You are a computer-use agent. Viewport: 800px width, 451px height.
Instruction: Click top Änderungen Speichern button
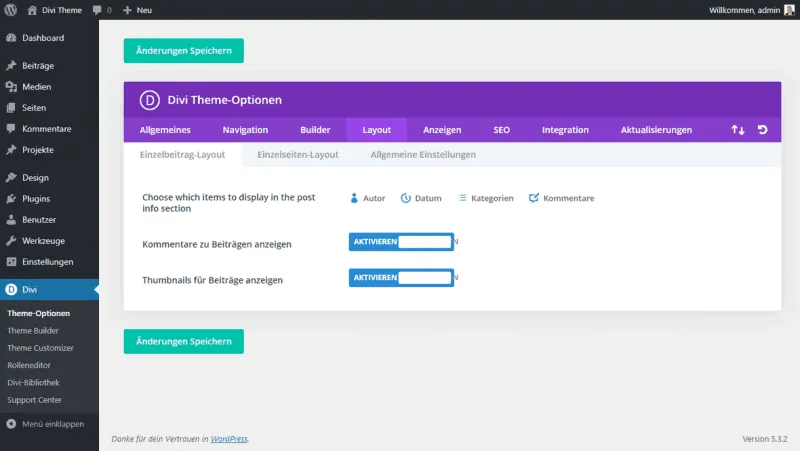tap(184, 51)
